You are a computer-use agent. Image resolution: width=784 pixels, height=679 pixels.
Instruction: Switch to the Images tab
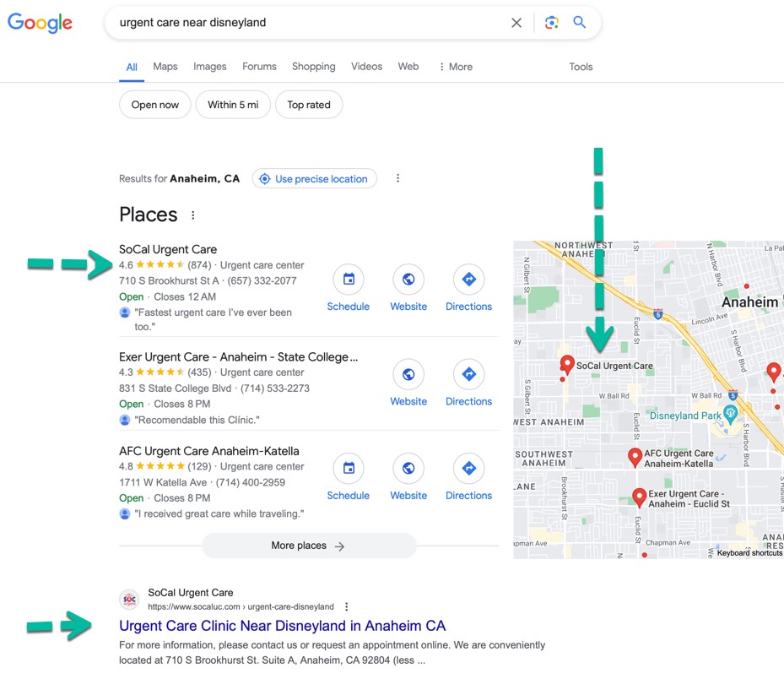coord(209,67)
